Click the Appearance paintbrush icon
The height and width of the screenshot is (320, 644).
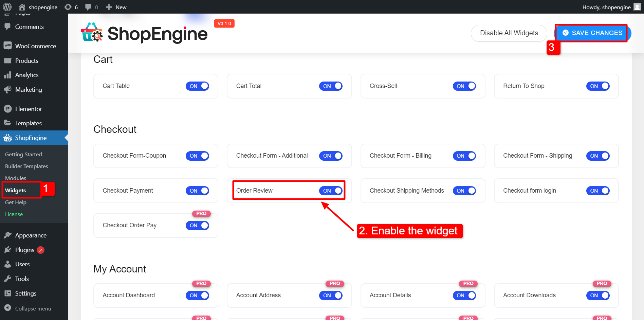coord(7,235)
